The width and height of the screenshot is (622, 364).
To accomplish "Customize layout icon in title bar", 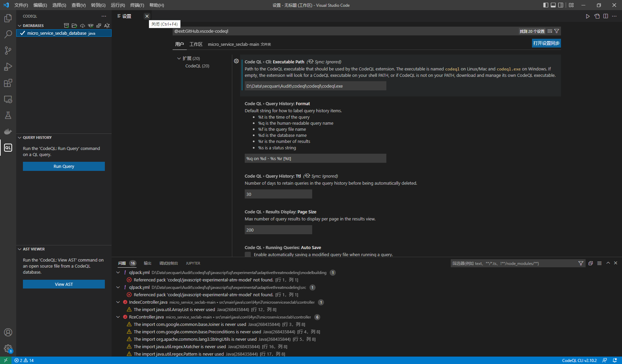I will [571, 5].
